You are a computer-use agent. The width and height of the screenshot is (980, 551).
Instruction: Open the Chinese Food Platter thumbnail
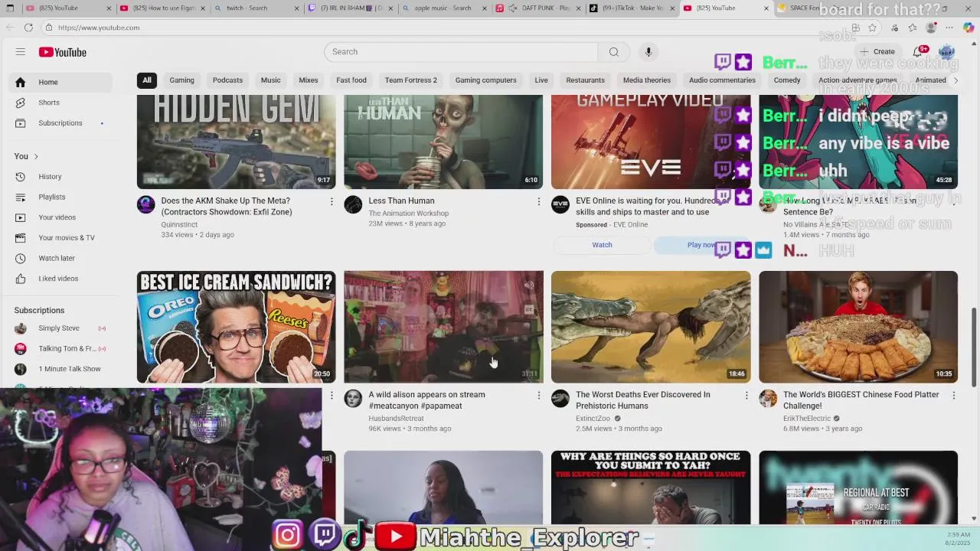858,327
